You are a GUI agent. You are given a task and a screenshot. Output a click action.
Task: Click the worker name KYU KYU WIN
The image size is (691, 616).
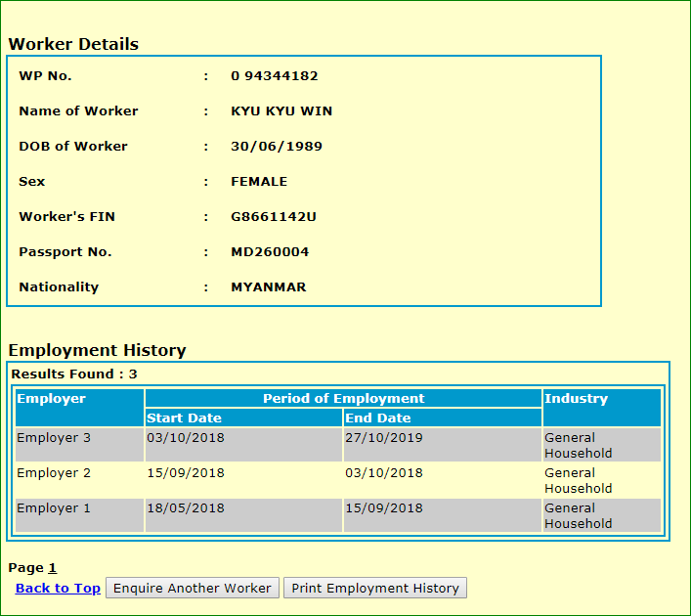click(x=281, y=111)
